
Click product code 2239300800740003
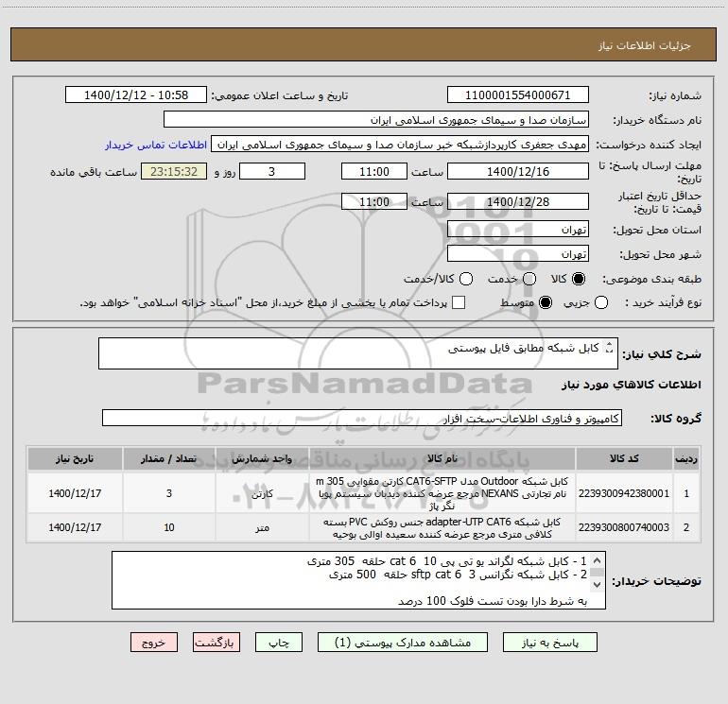click(624, 527)
